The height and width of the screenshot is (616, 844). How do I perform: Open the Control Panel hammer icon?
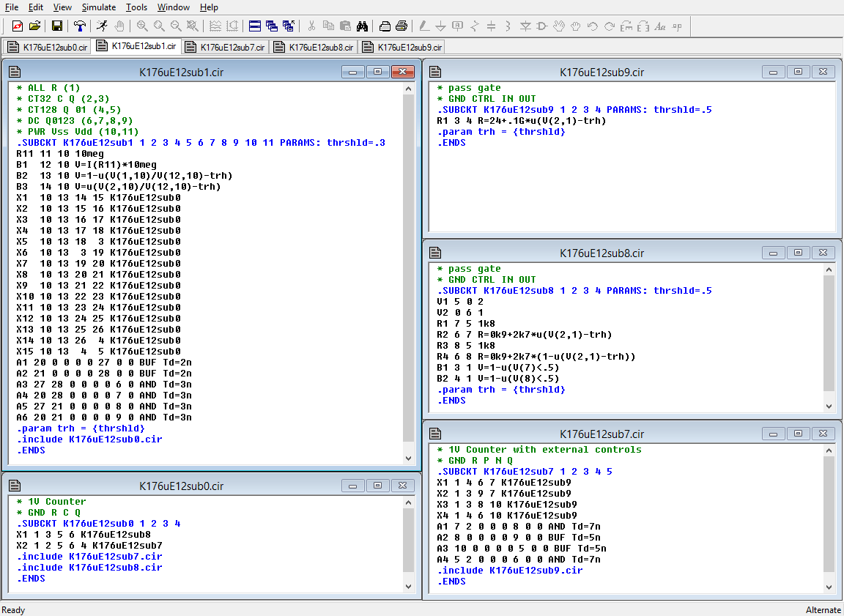pos(80,26)
